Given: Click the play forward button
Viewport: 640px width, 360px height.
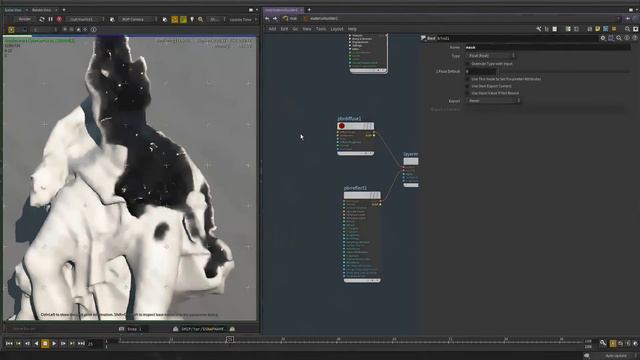Looking at the screenshot, I should [x=54, y=344].
